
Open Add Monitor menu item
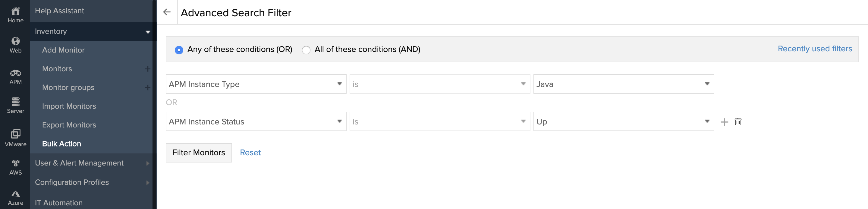pos(63,50)
